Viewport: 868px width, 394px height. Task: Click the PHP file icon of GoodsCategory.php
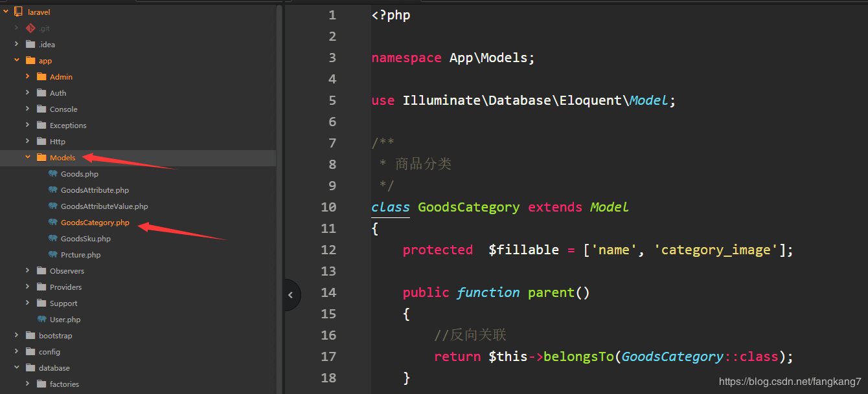[x=53, y=222]
